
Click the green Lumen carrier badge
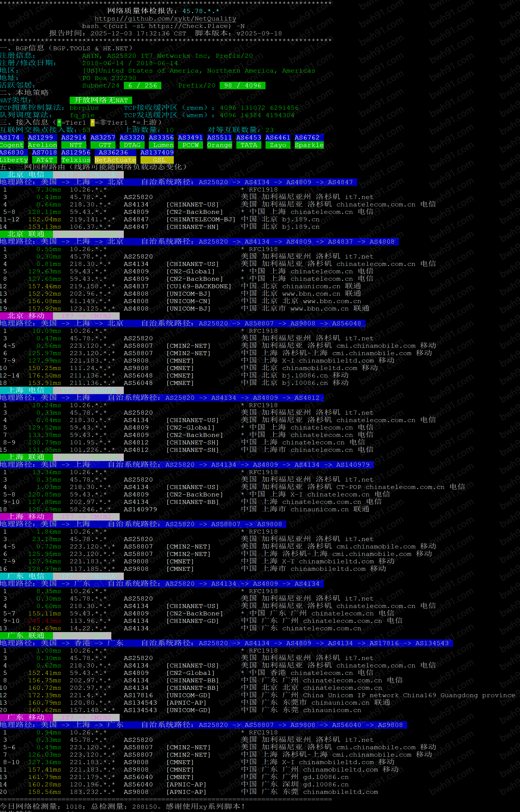point(163,145)
